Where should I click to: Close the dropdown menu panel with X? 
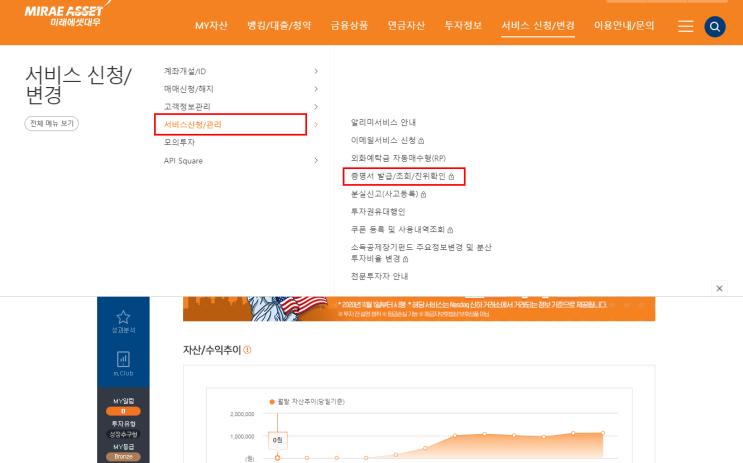point(719,288)
